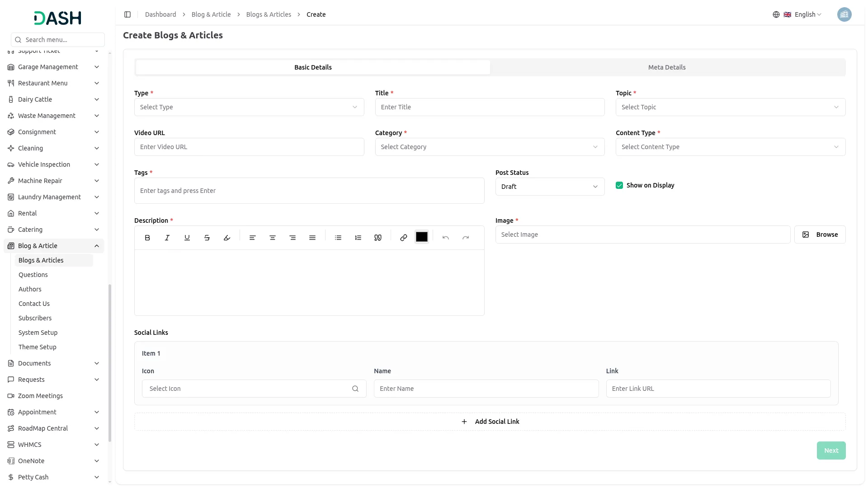Click the Select Icon search field
The image size is (868, 488).
(254, 389)
